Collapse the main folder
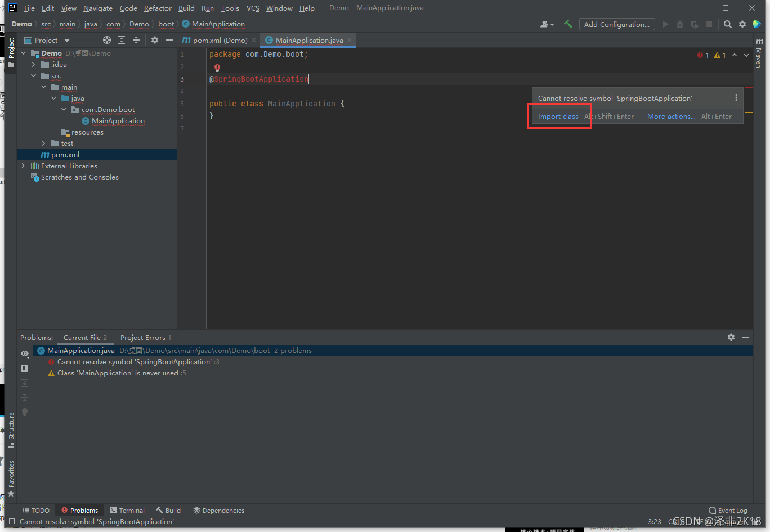 pos(44,87)
